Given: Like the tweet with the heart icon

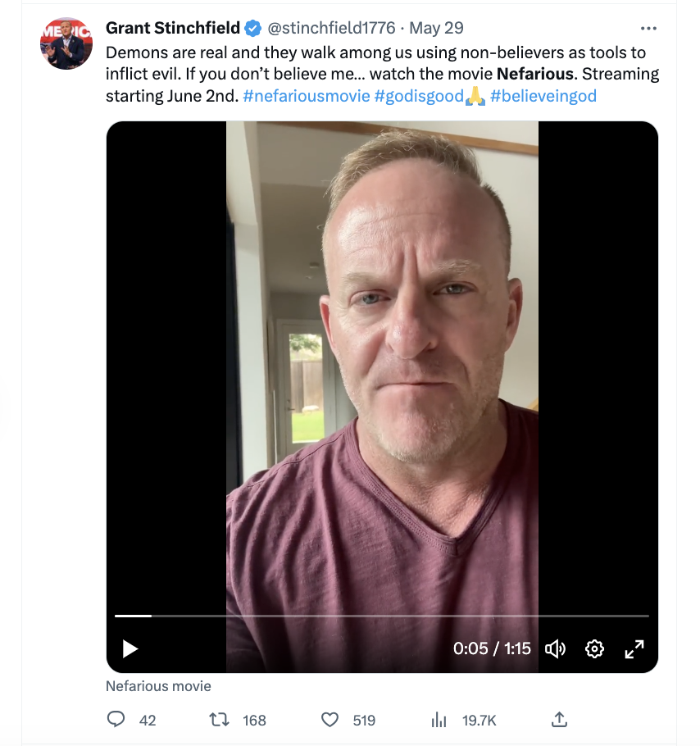Looking at the screenshot, I should tap(330, 720).
